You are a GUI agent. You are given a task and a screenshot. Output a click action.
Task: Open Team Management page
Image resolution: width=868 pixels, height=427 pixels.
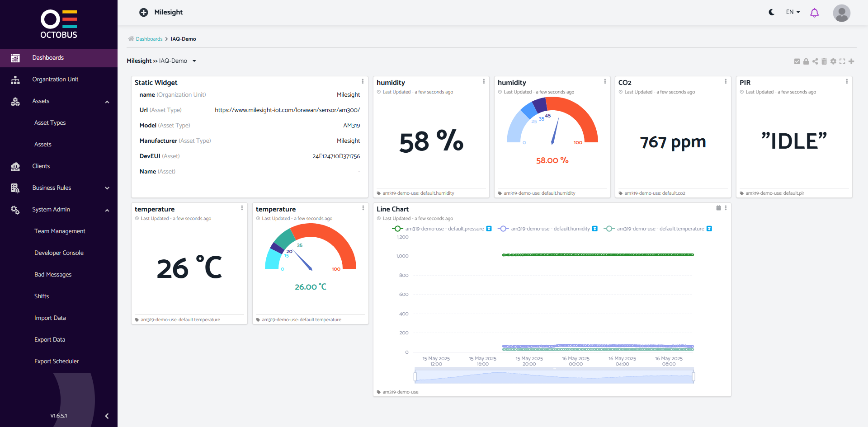tap(59, 231)
